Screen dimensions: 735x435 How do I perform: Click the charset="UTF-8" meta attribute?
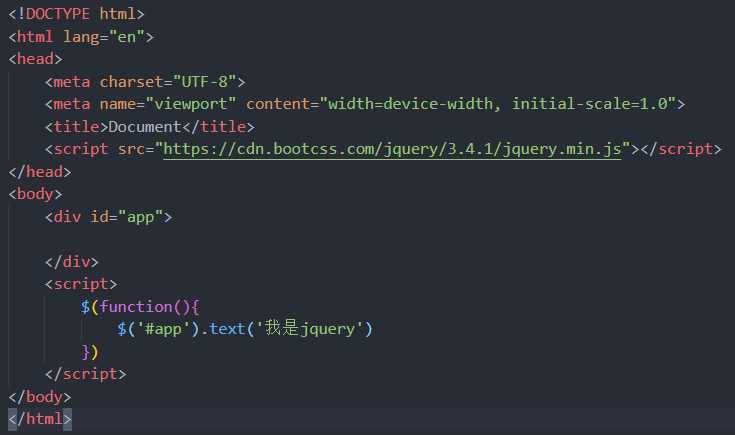pos(168,82)
